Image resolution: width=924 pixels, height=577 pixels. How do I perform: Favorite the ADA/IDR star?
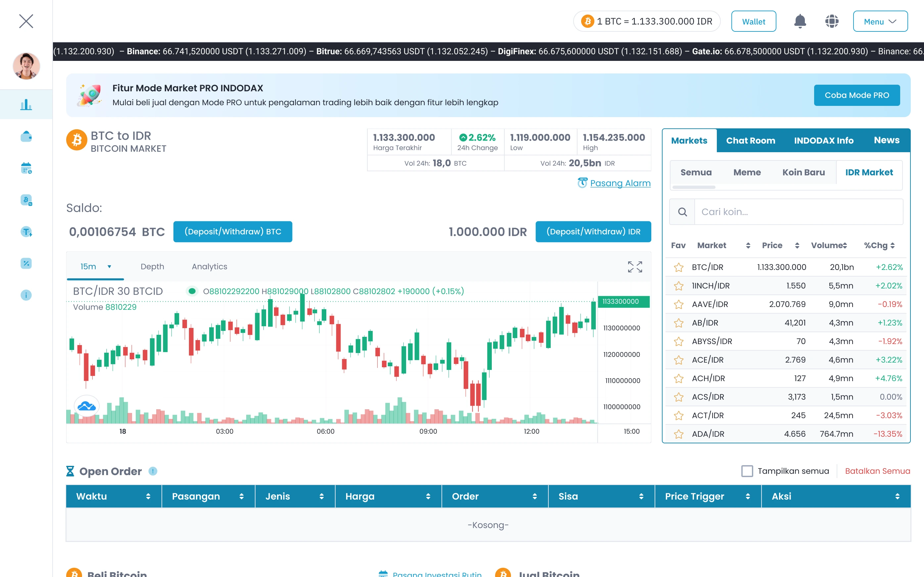click(678, 434)
